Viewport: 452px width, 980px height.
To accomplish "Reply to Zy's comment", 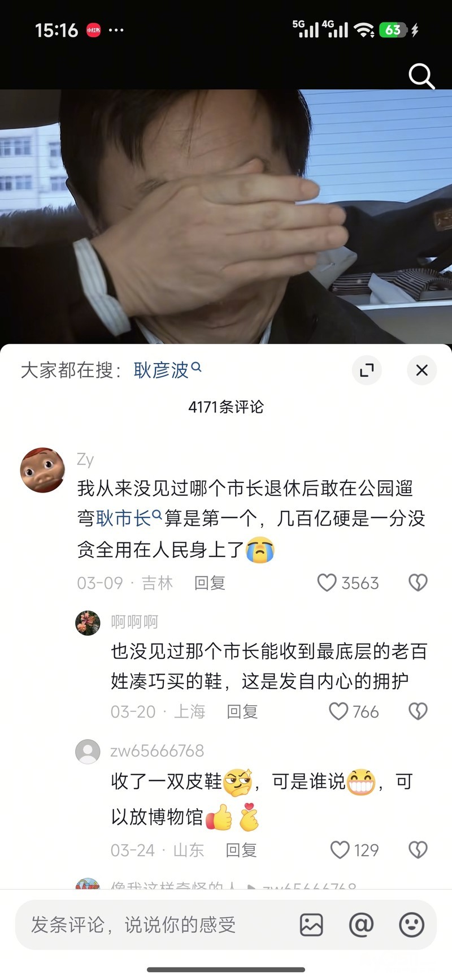I will point(210,583).
